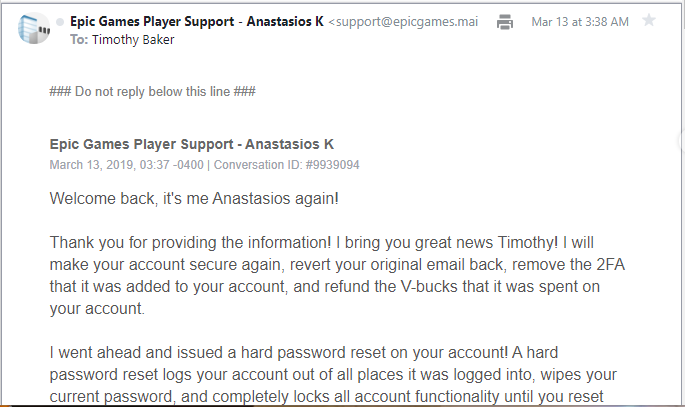Open the sender's building avatar icon
Viewport: 685px width, 407px height.
click(x=34, y=28)
